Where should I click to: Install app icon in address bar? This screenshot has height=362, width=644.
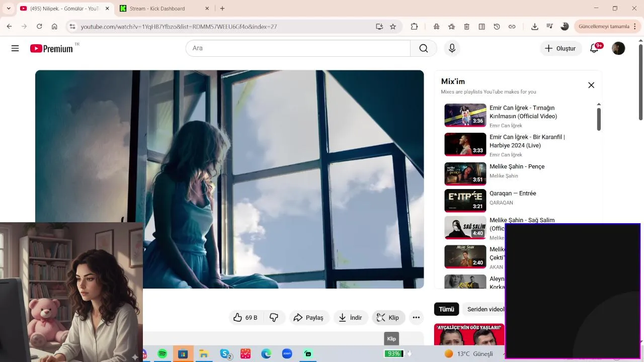[x=379, y=27]
